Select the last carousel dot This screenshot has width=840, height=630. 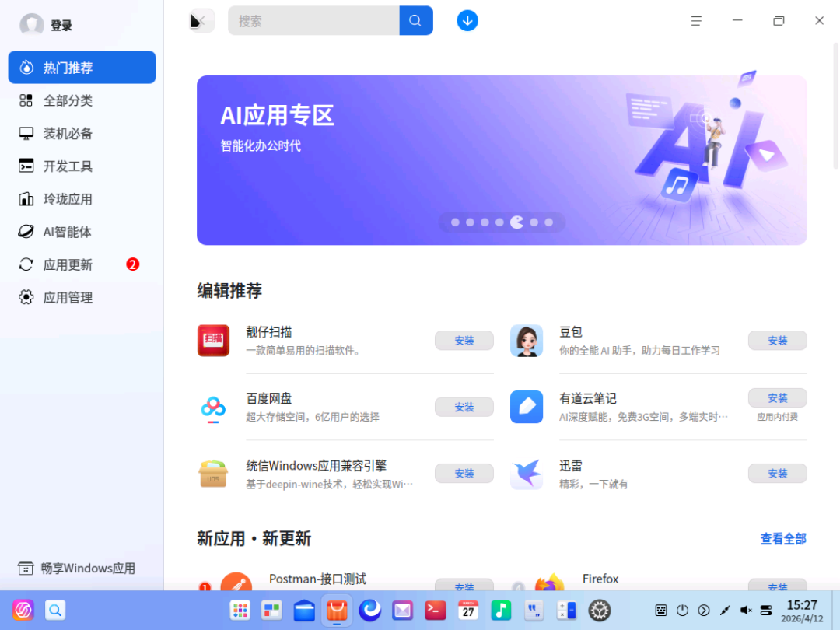[548, 222]
